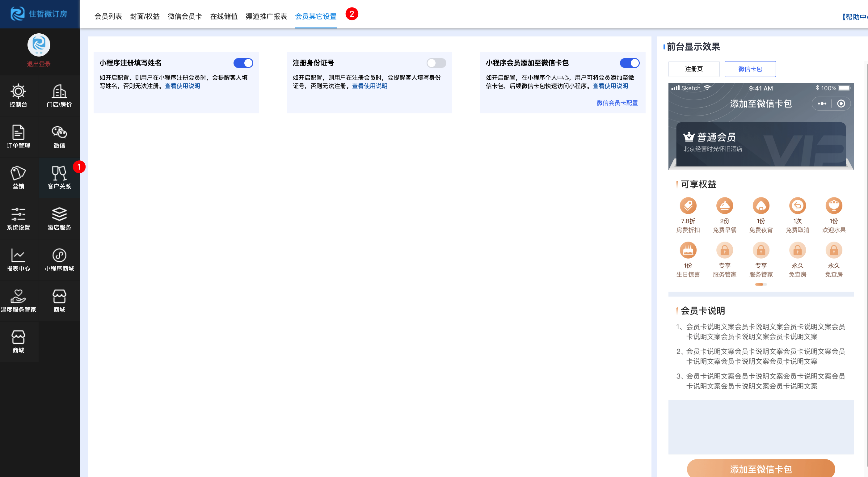
Task: Click the 1次 免费取消 benefit icon
Action: (x=797, y=206)
